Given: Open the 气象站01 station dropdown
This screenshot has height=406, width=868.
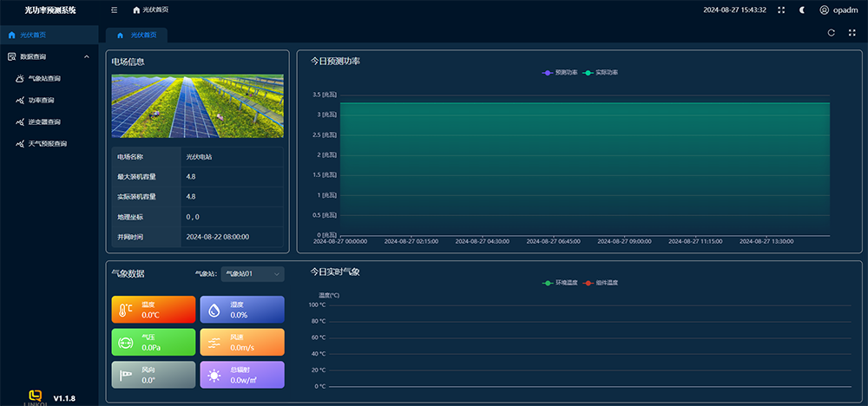Looking at the screenshot, I should 252,274.
